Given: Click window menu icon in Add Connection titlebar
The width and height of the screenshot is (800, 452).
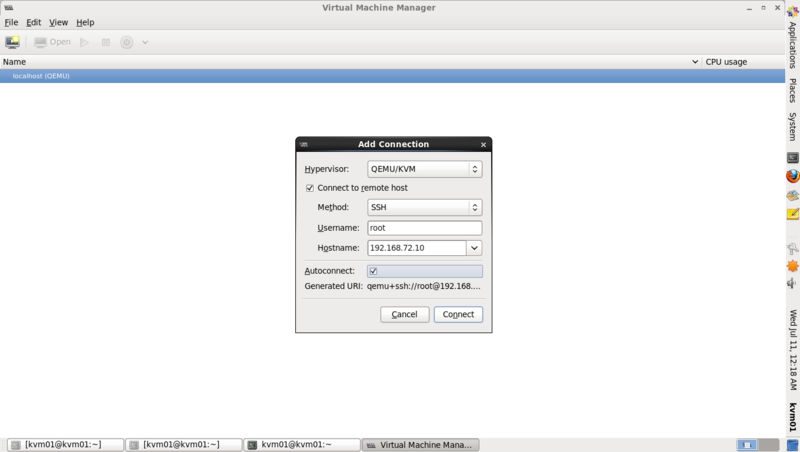Looking at the screenshot, I should tap(304, 144).
